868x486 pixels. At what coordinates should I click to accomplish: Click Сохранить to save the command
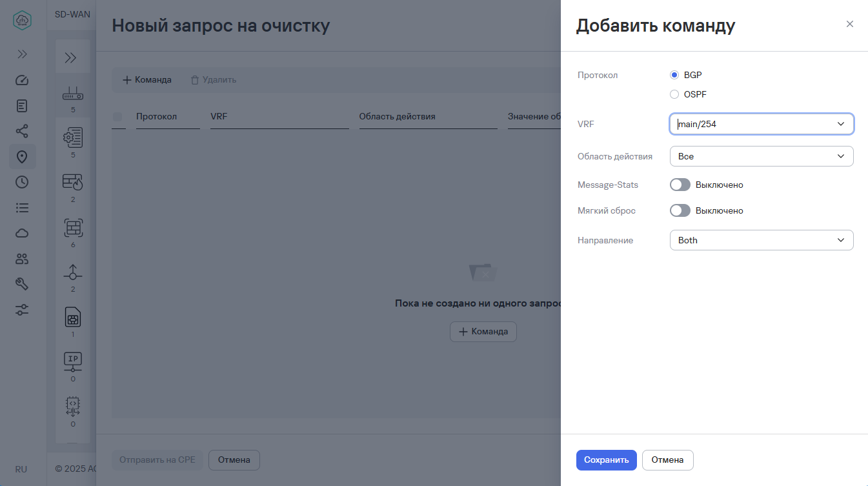(607, 460)
